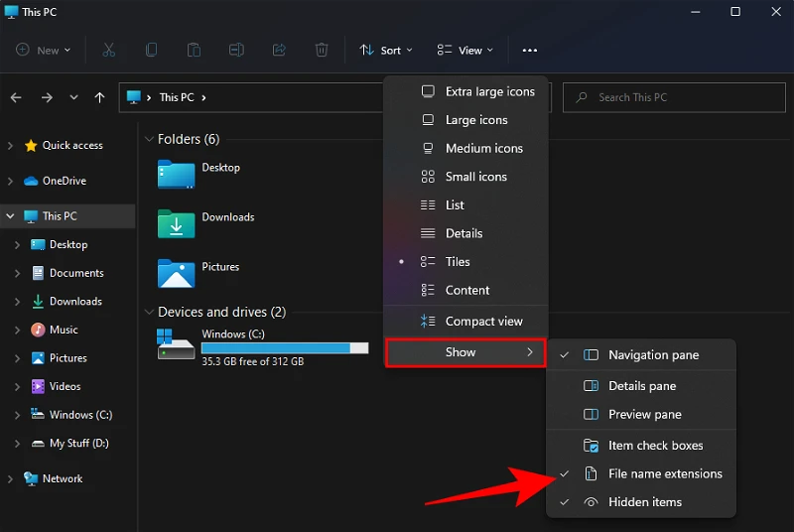Open the Show submenu entry
Image resolution: width=794 pixels, height=532 pixels.
465,352
